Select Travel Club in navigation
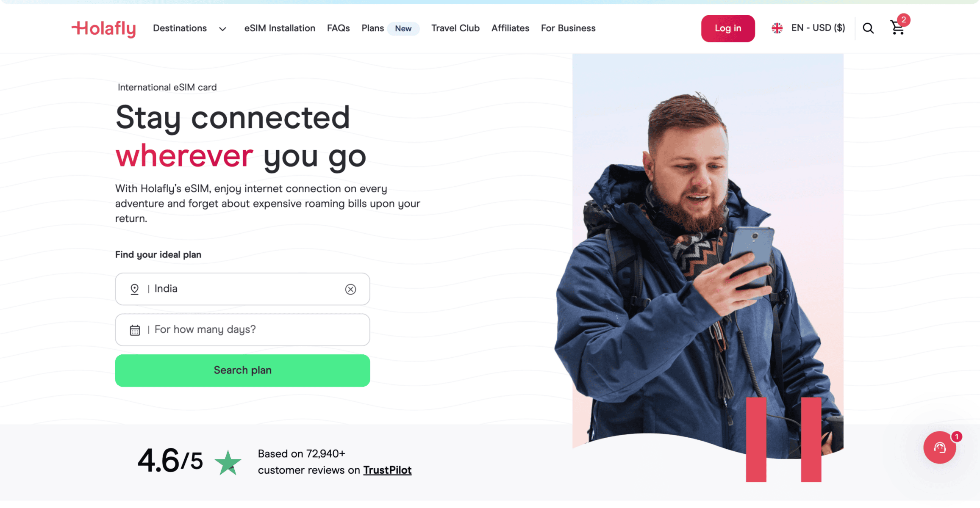The width and height of the screenshot is (980, 508). (x=455, y=28)
